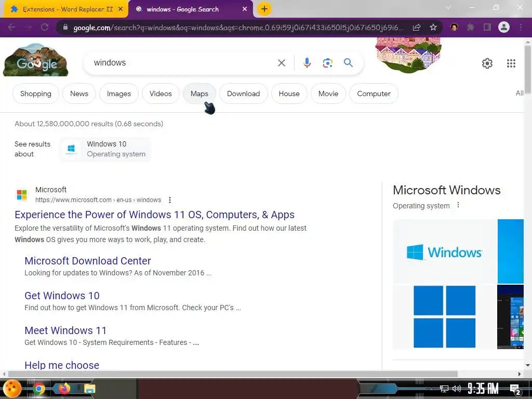Click the vertical scrollbar down arrow
Image resolution: width=532 pixels, height=399 pixels.
[527, 365]
